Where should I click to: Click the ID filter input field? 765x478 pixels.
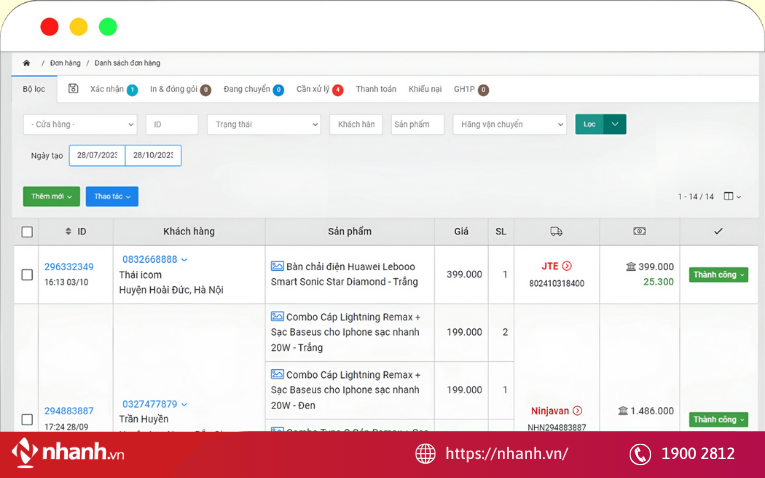(x=172, y=124)
